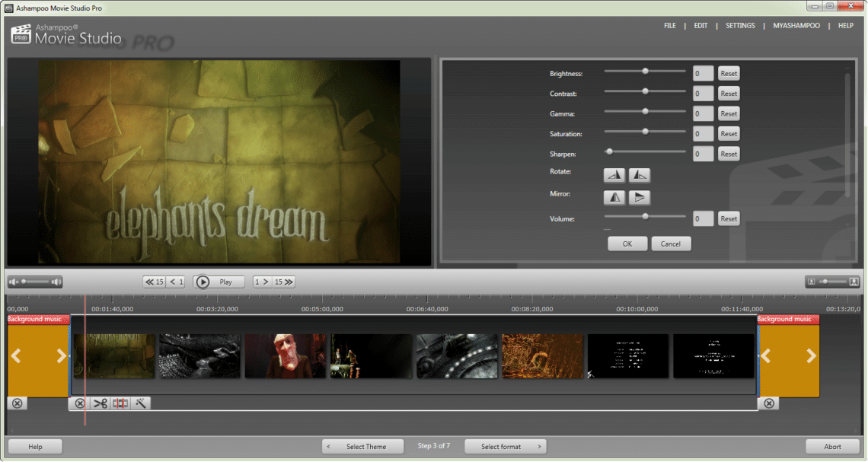Image resolution: width=868 pixels, height=462 pixels.
Task: Mirror video horizontally icon
Action: [614, 198]
